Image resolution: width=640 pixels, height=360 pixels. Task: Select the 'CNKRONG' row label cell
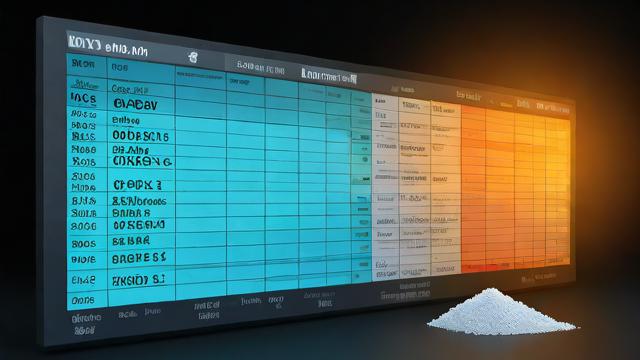[x=142, y=161]
